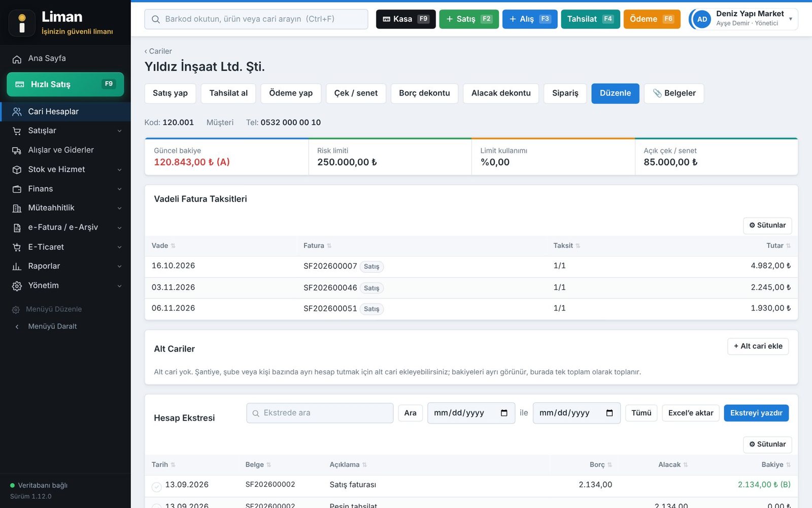812x508 pixels.
Task: Expand the Yönetim submenu chevron
Action: 120,286
